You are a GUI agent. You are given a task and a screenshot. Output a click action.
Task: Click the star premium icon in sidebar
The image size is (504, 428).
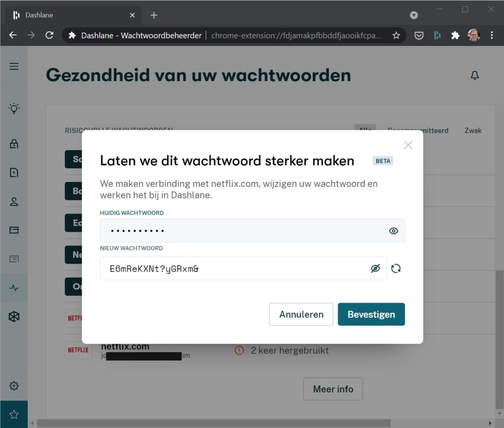coord(14,414)
